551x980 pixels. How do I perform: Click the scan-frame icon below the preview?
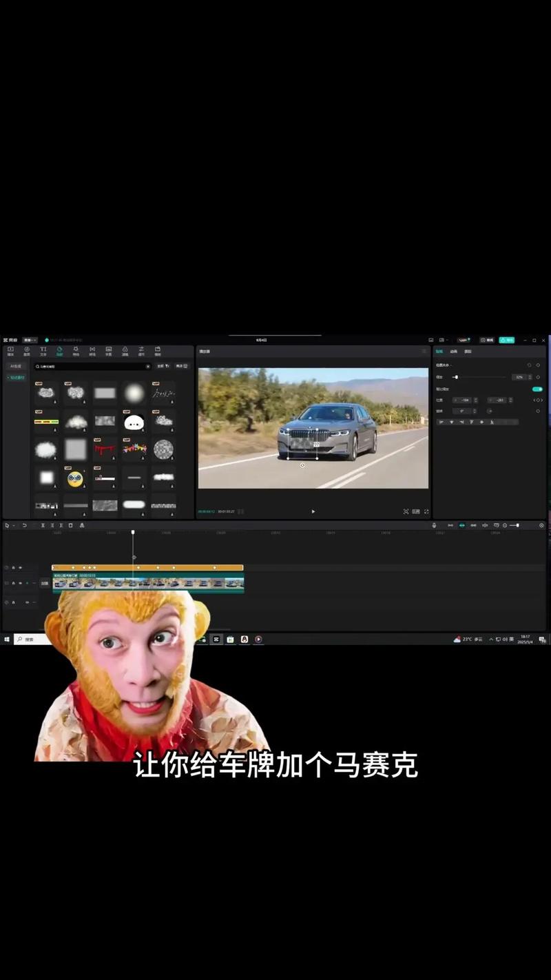pos(406,511)
